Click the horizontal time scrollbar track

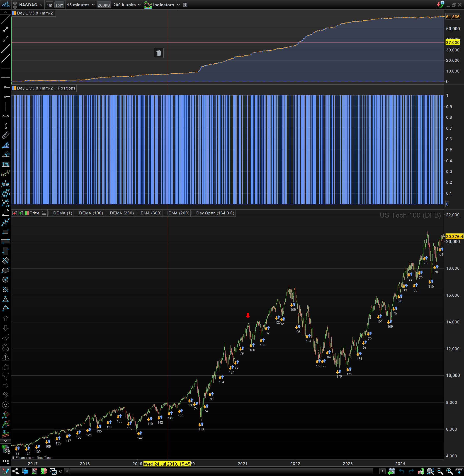tap(219, 471)
